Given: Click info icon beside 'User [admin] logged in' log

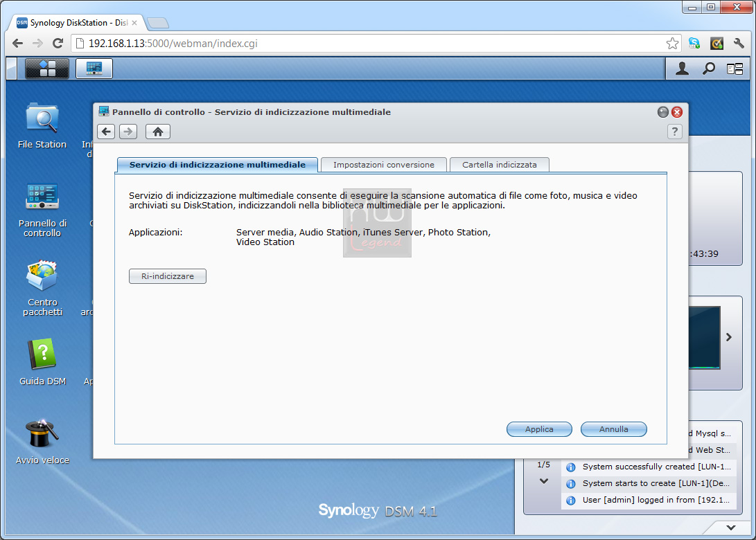Looking at the screenshot, I should coord(571,501).
